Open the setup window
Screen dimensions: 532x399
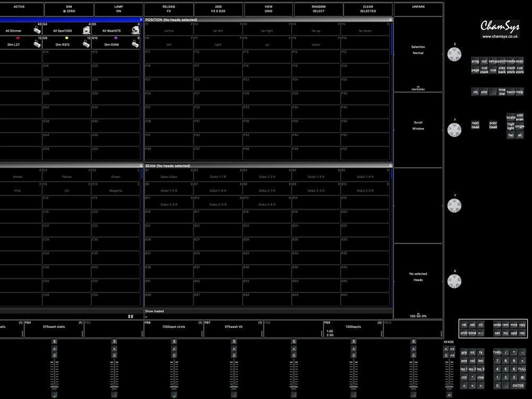(493, 62)
